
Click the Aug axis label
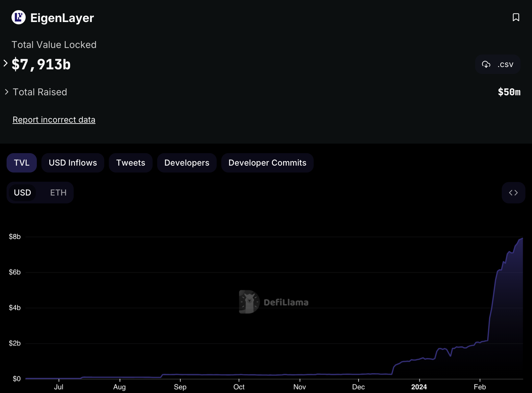(x=120, y=387)
